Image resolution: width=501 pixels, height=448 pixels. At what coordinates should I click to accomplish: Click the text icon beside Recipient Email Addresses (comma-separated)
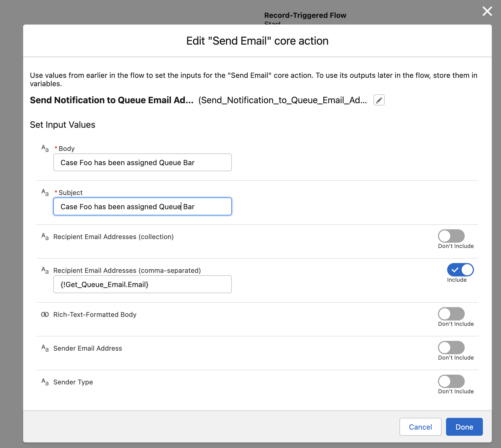pos(45,270)
